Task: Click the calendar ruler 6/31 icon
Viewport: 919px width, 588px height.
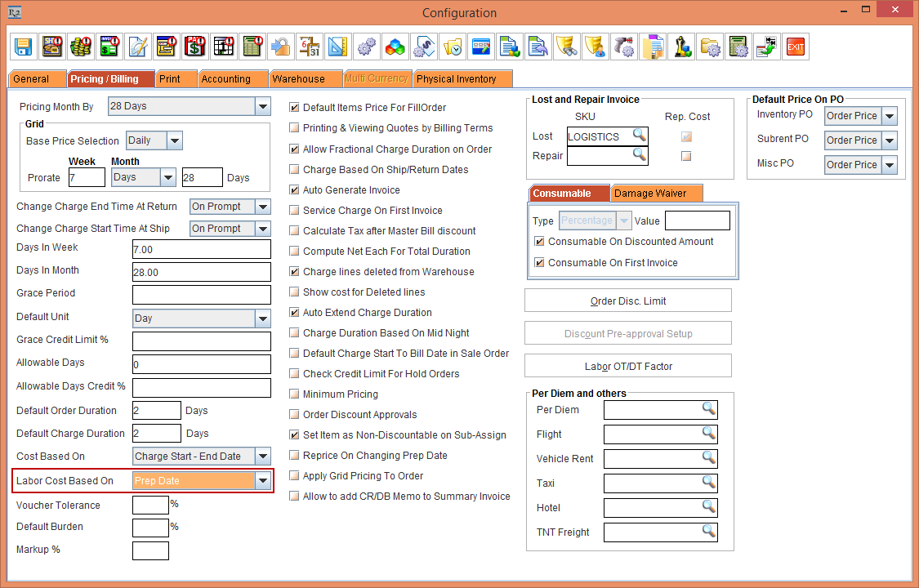Action: [x=308, y=47]
